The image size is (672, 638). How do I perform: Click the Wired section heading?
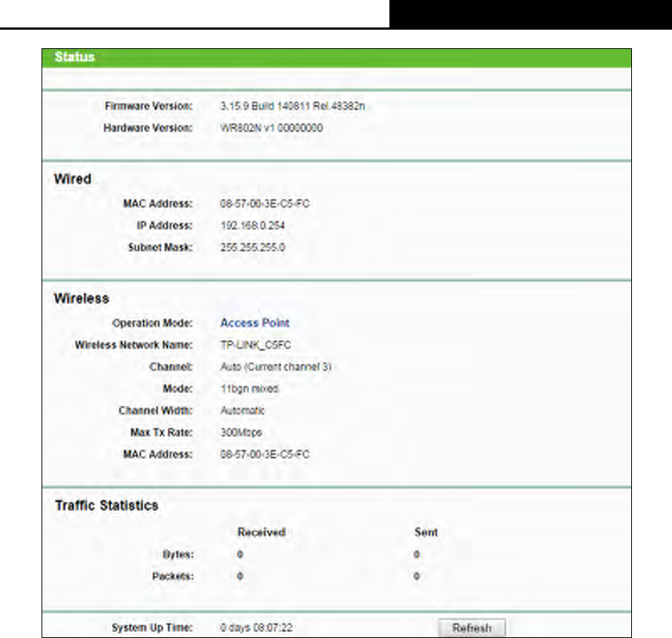click(x=73, y=179)
